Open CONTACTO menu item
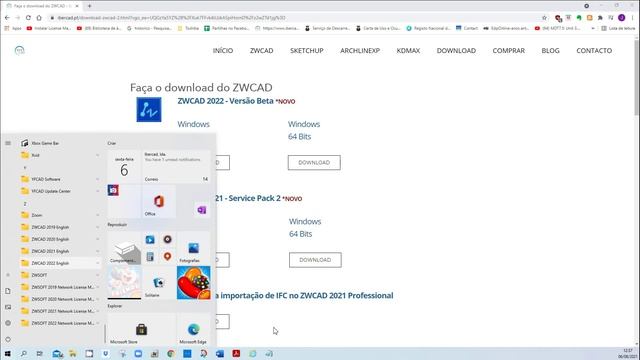The width and height of the screenshot is (640, 360). [x=594, y=51]
